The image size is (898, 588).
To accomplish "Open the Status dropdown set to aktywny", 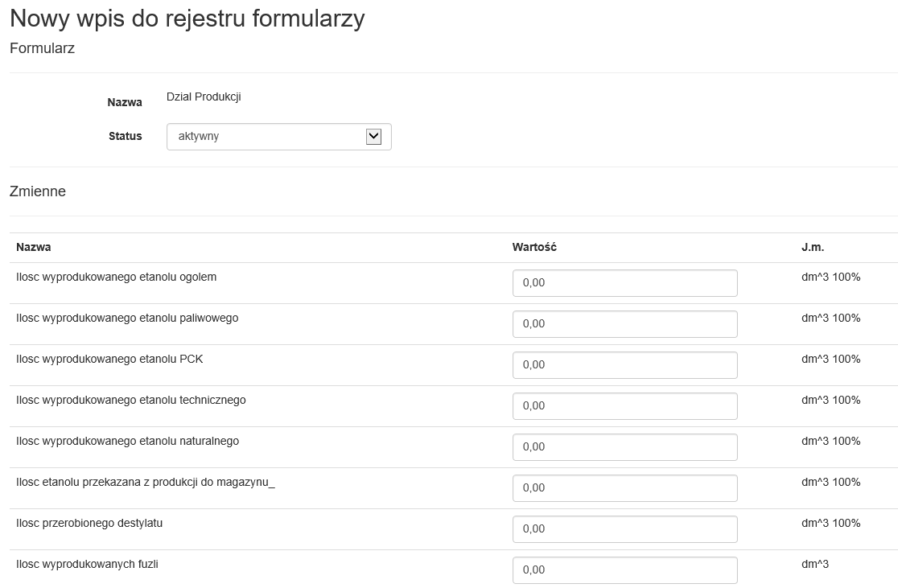I will [x=278, y=137].
